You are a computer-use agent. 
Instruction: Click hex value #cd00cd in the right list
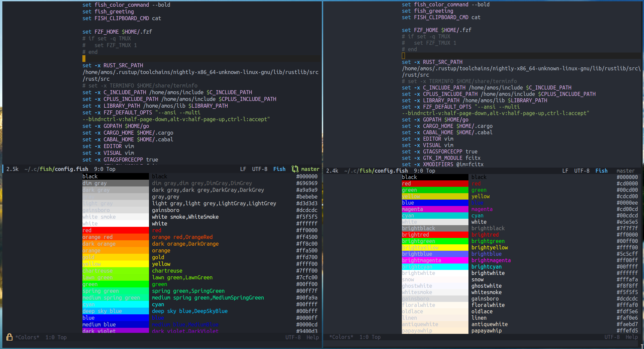click(627, 209)
